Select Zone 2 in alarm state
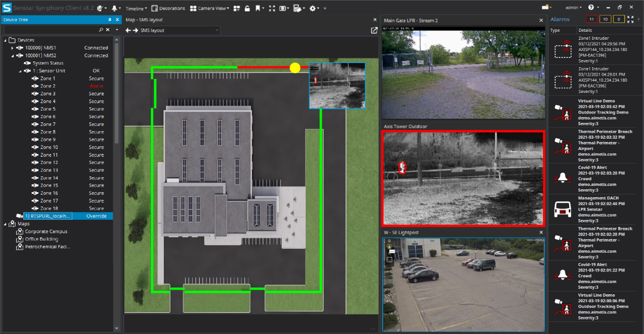The width and height of the screenshot is (644, 334). pyautogui.click(x=48, y=86)
